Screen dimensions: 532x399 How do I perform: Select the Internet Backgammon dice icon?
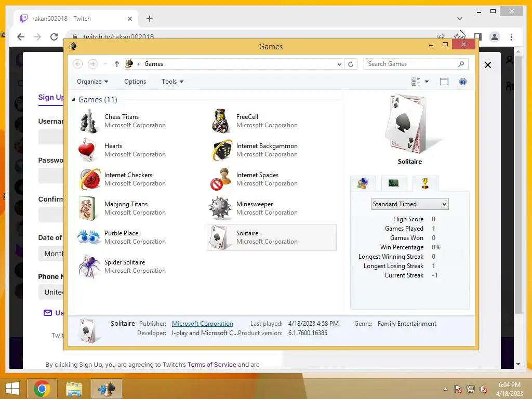pos(221,150)
